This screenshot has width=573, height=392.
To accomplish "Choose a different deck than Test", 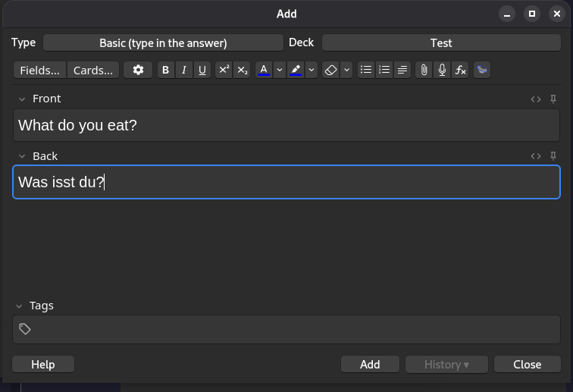I will [x=441, y=42].
